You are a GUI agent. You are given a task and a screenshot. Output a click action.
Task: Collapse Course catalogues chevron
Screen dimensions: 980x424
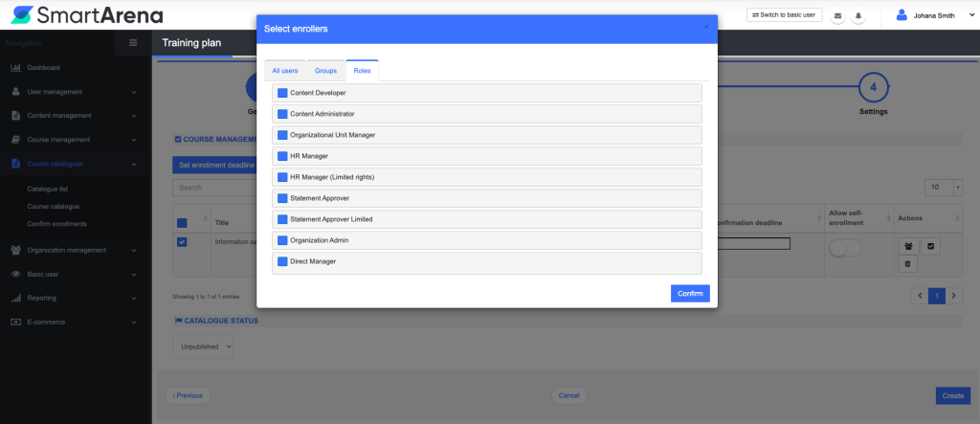(134, 164)
